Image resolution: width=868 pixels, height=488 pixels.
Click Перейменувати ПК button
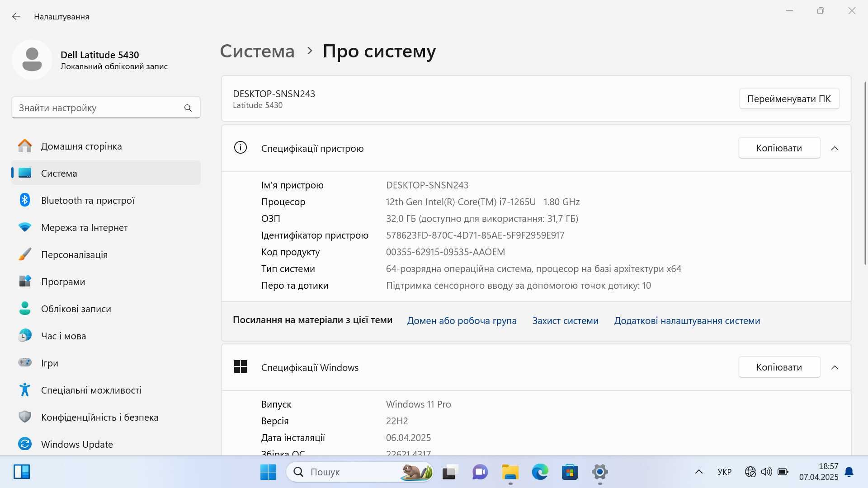click(789, 99)
